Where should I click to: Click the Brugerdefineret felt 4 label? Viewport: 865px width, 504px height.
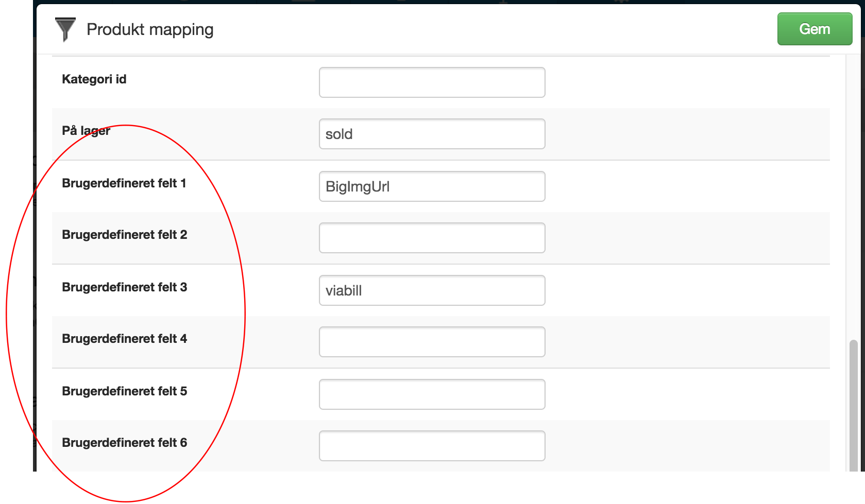click(125, 339)
